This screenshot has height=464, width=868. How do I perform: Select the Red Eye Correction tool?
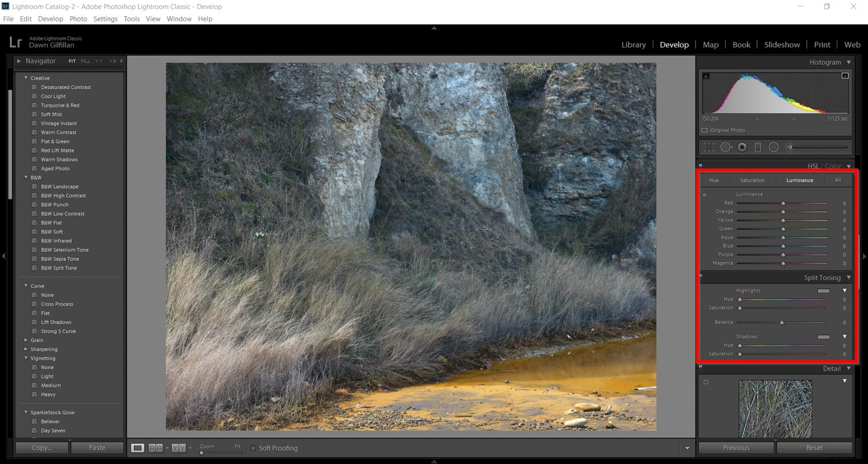(x=742, y=146)
